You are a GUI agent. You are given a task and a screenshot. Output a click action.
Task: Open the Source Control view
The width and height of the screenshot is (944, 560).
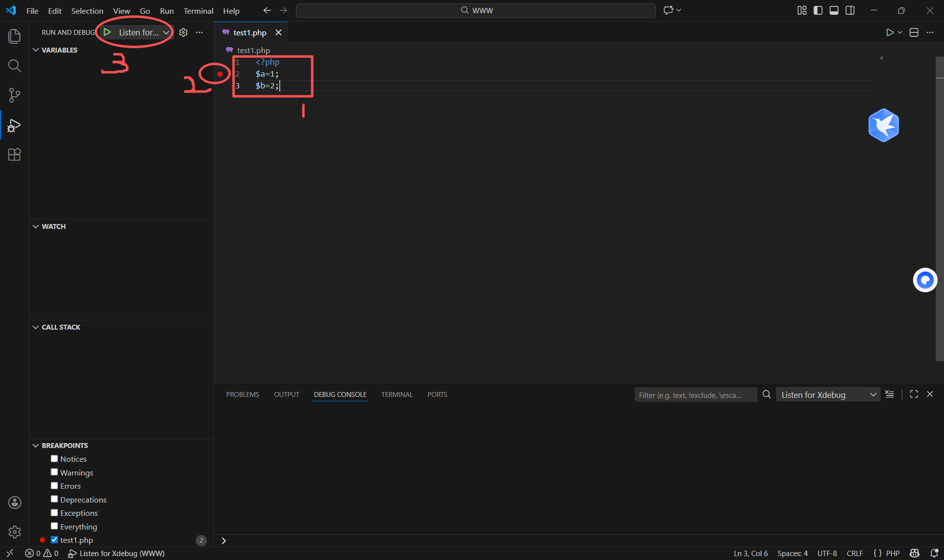[15, 95]
